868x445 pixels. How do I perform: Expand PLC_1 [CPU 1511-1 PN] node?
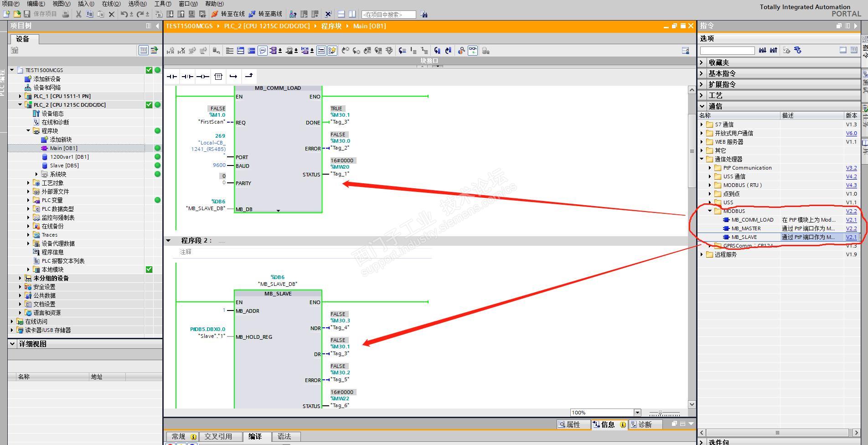[x=20, y=96]
